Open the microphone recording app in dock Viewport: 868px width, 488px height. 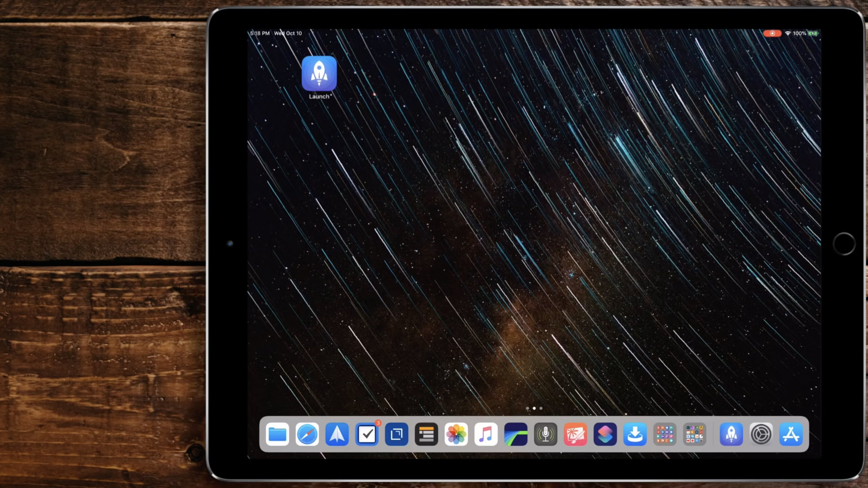(545, 434)
